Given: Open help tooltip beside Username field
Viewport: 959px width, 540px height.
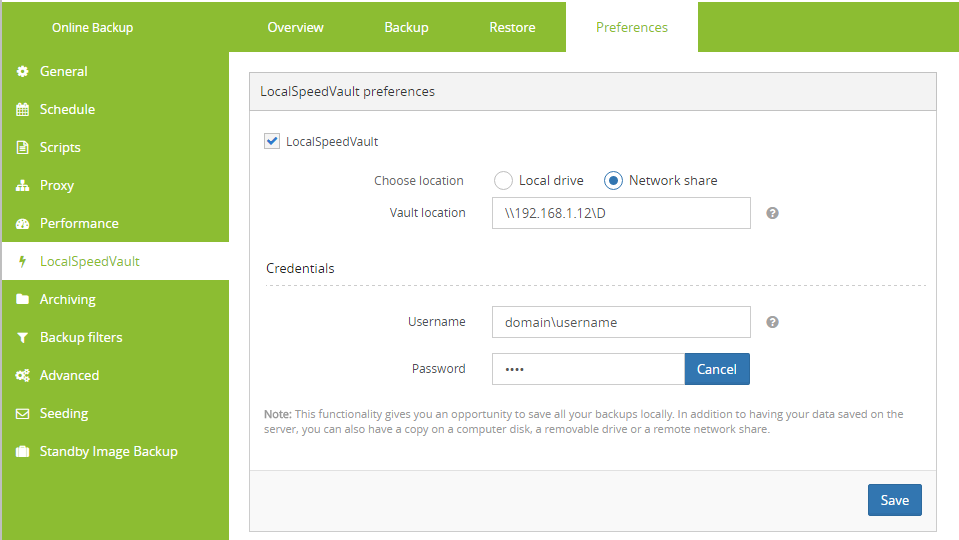Looking at the screenshot, I should (x=772, y=322).
